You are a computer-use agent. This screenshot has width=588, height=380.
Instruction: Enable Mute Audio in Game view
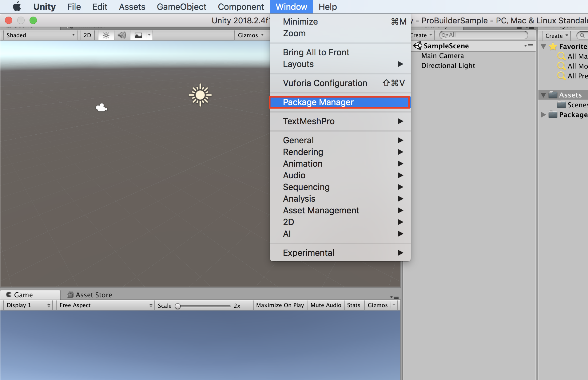tap(326, 305)
